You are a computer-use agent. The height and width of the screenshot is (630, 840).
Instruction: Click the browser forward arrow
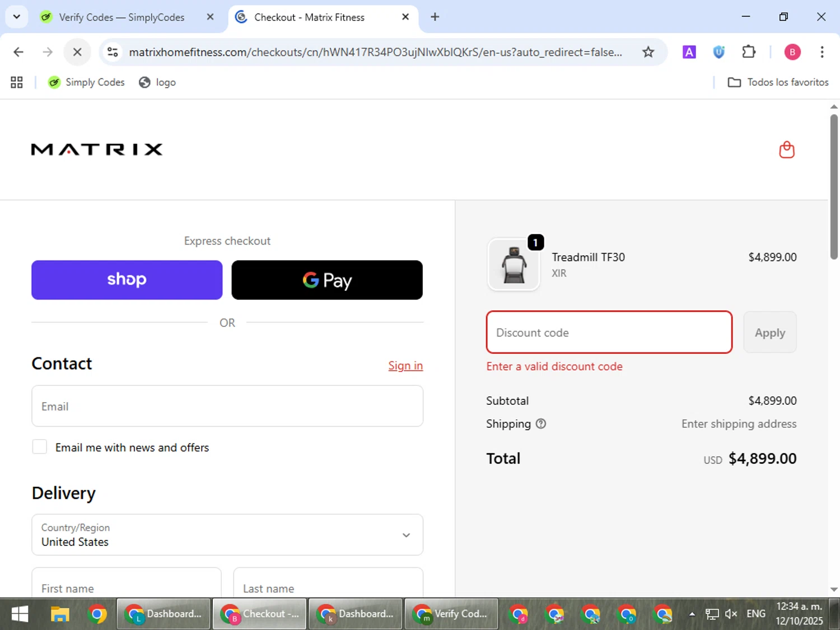(x=48, y=52)
